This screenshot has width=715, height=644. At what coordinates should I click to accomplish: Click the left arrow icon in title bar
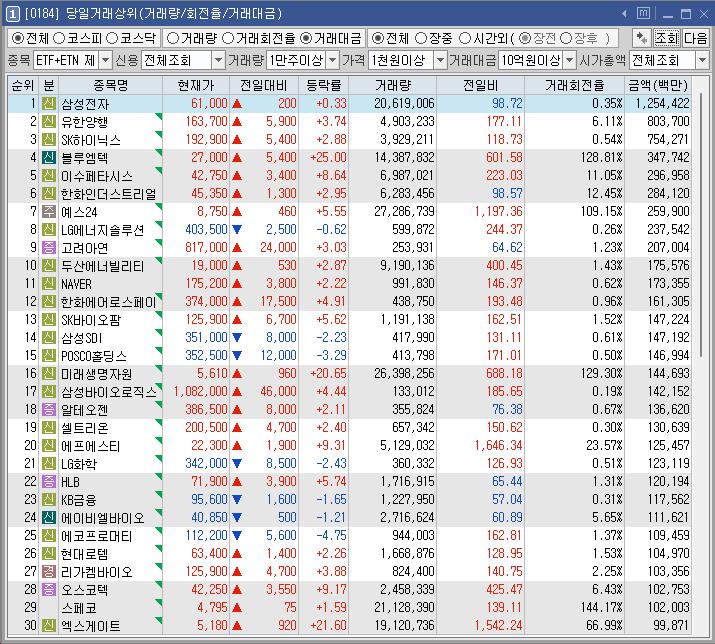coord(624,14)
